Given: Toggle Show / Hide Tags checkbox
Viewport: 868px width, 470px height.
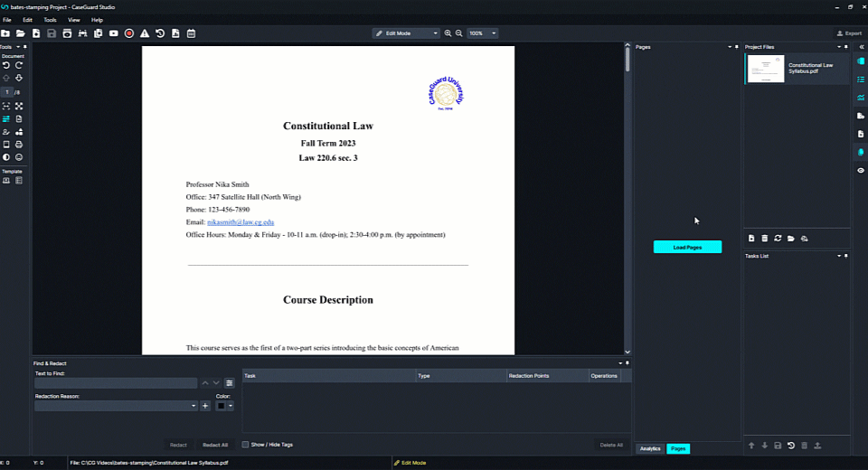Looking at the screenshot, I should pos(245,445).
